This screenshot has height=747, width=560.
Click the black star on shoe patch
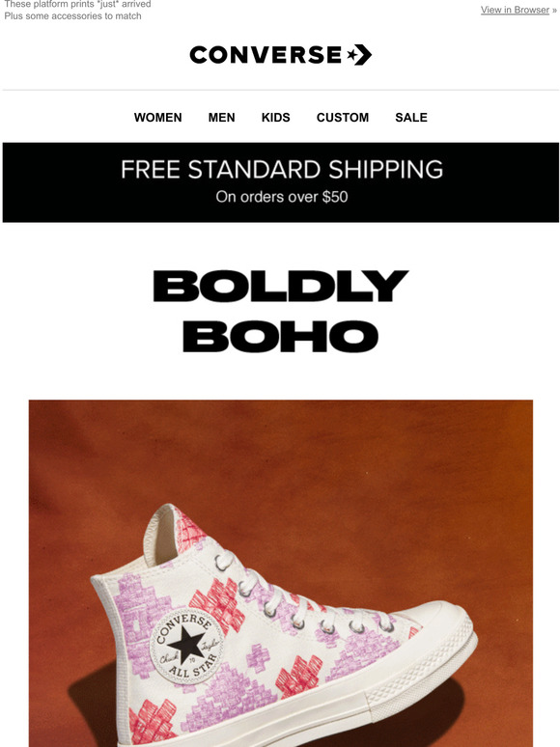click(x=186, y=644)
